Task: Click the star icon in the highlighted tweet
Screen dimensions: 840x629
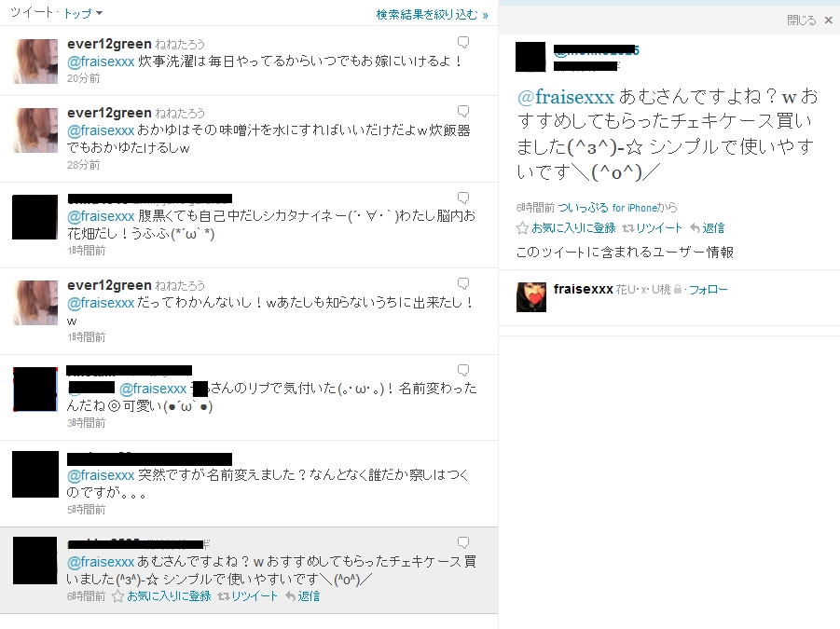Action: pos(117,596)
